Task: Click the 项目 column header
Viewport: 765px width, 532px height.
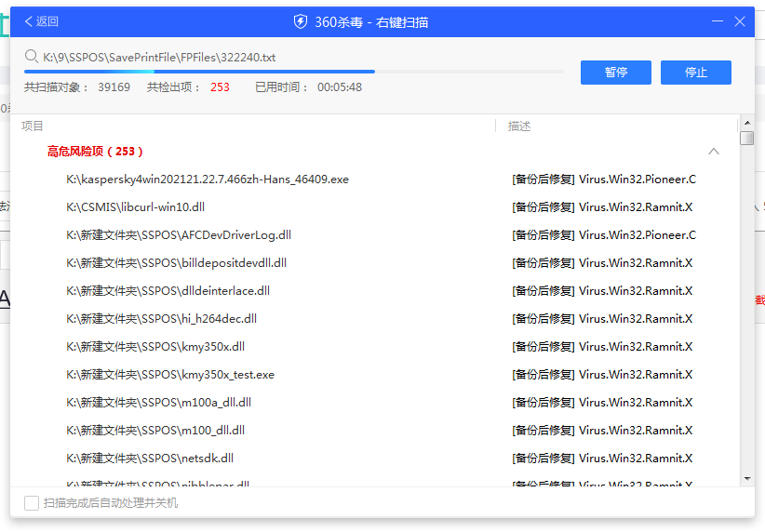Action: click(33, 126)
